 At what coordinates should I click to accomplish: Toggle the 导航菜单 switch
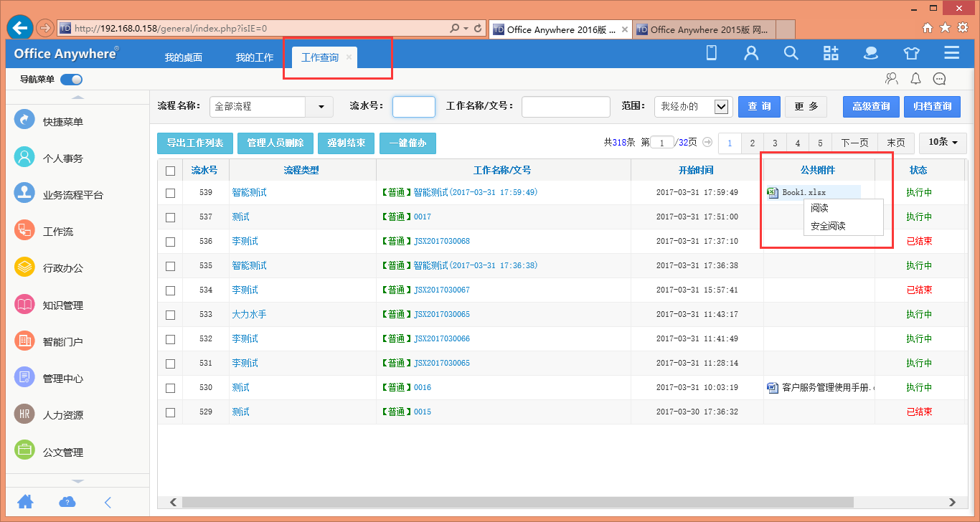pos(72,80)
